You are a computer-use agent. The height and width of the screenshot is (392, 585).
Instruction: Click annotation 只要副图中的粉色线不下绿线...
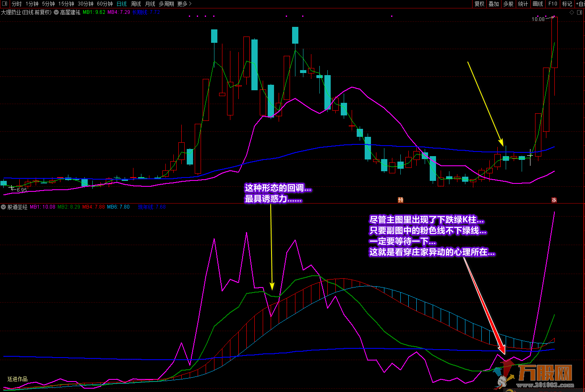[x=428, y=230]
